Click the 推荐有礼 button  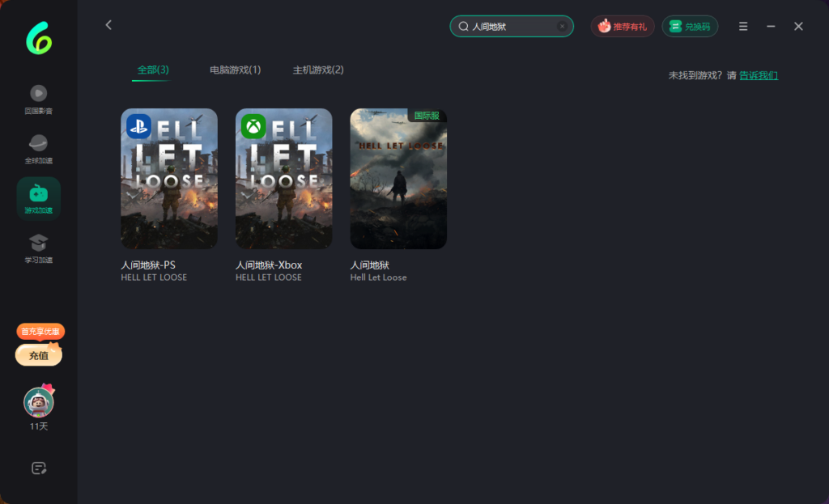622,27
